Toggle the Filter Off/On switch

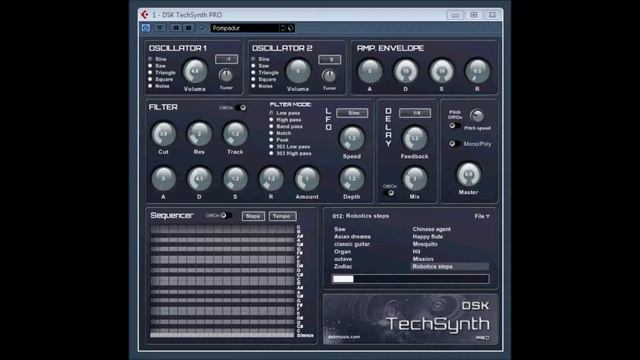pyautogui.click(x=241, y=108)
